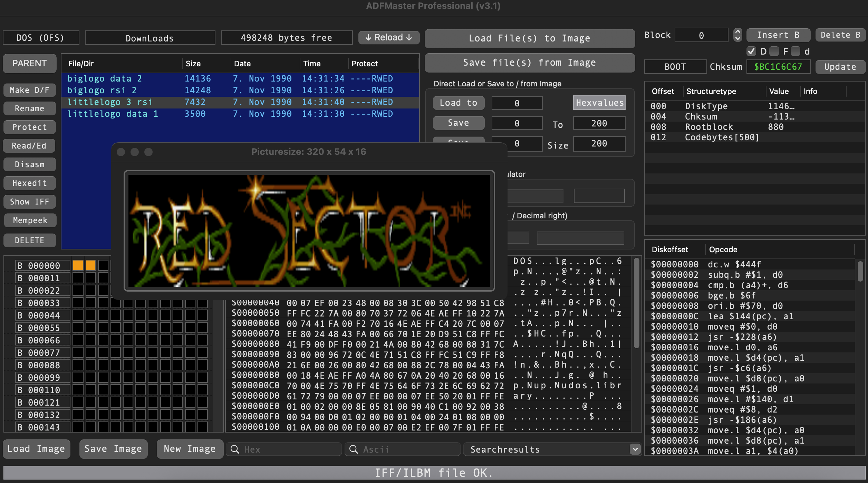Screen dimensions: 868x483
Task: Toggle the D checkbox next to Block
Action: pos(752,51)
